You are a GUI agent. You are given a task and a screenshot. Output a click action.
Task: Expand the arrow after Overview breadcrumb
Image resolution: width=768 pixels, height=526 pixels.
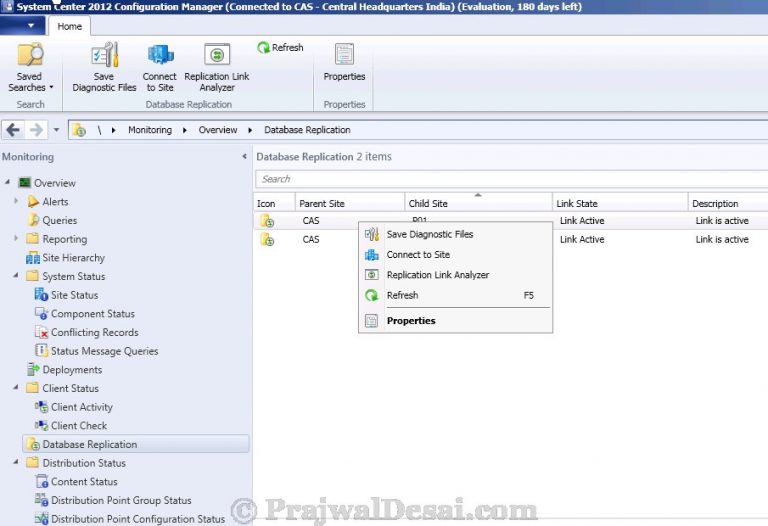[250, 130]
